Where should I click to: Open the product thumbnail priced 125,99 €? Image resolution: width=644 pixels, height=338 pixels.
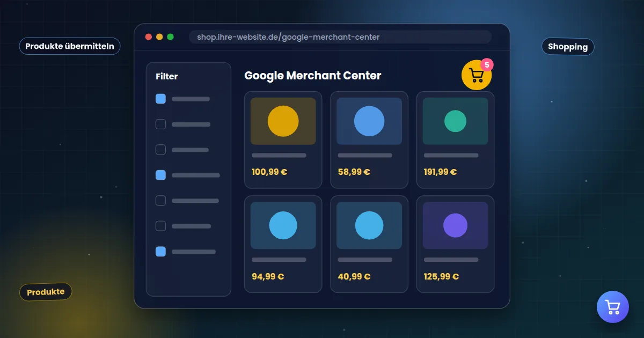coord(455,225)
